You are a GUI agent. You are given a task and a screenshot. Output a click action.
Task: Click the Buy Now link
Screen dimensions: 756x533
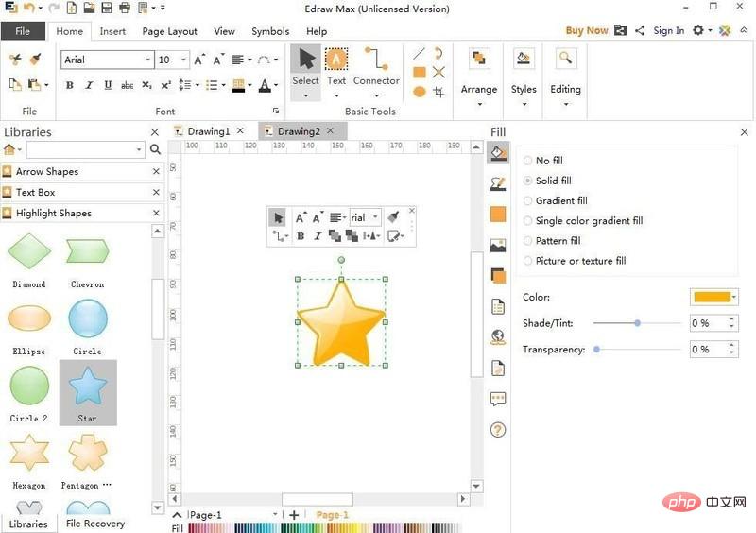pos(587,31)
